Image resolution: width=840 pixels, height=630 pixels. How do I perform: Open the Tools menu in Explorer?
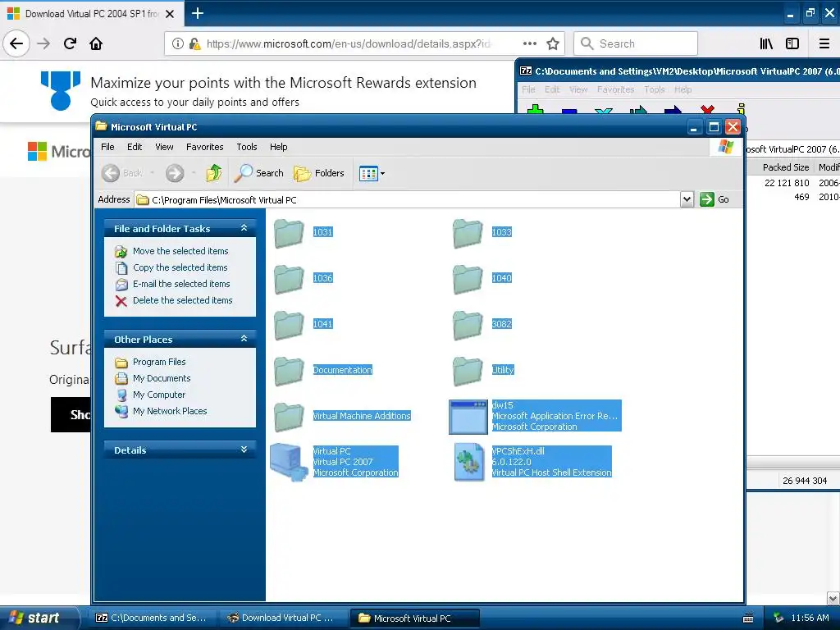(246, 147)
